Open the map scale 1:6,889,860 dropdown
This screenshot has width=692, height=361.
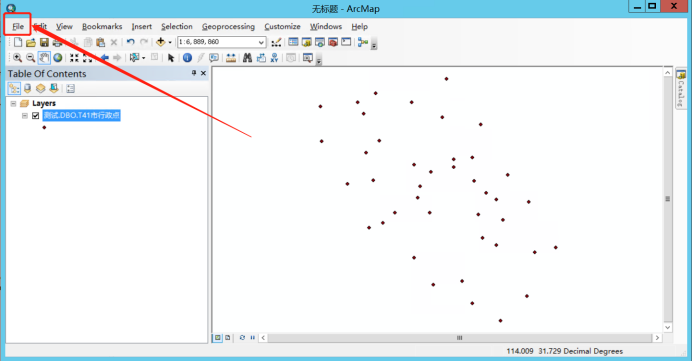click(261, 42)
